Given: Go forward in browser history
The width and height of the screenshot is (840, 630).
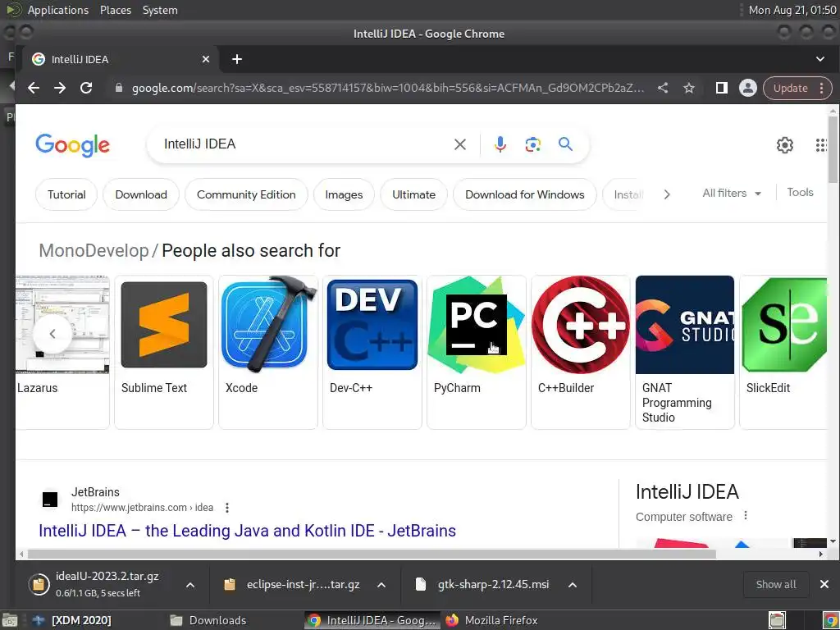Looking at the screenshot, I should 60,88.
